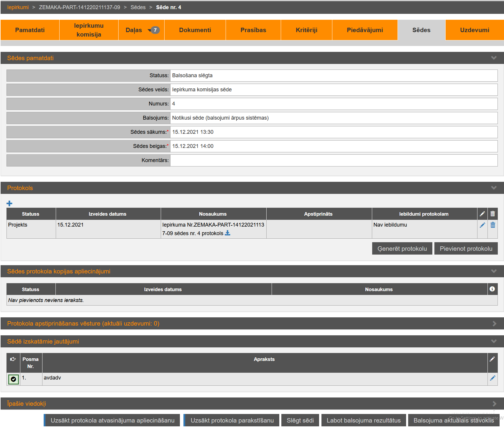Screen dimensions: 504x429
Task: Click the Komentārs field
Action: [x=334, y=160]
